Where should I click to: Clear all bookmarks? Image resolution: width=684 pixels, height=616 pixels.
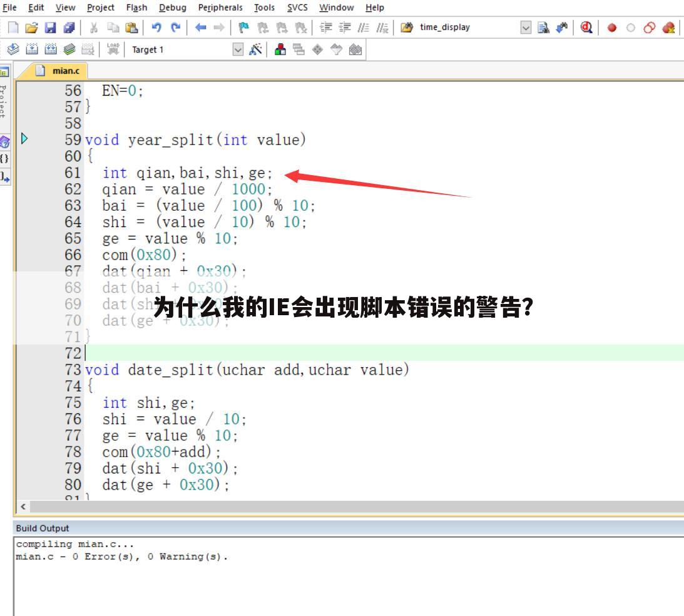tap(301, 28)
